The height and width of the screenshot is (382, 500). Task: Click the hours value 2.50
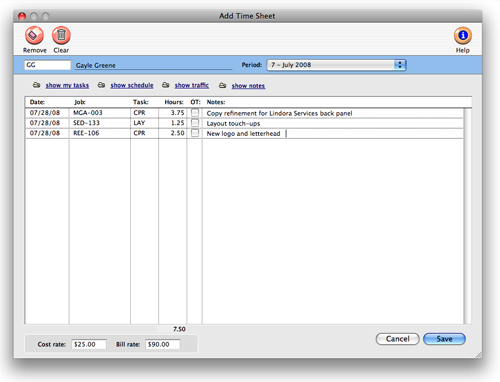coord(177,133)
